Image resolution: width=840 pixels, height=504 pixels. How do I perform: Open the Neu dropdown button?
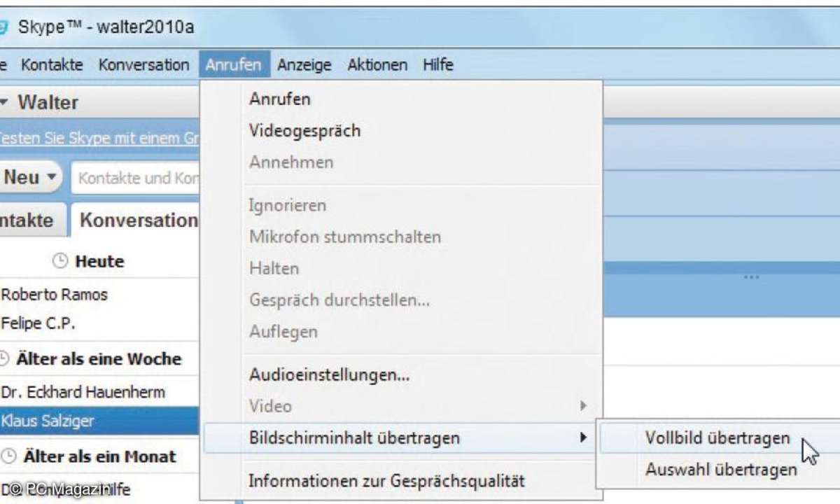click(x=31, y=178)
